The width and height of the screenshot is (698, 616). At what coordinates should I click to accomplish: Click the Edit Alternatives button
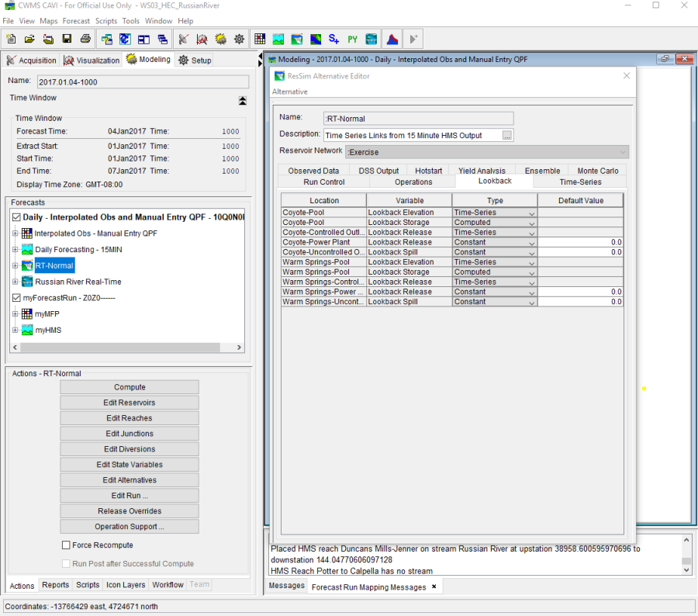coord(130,479)
